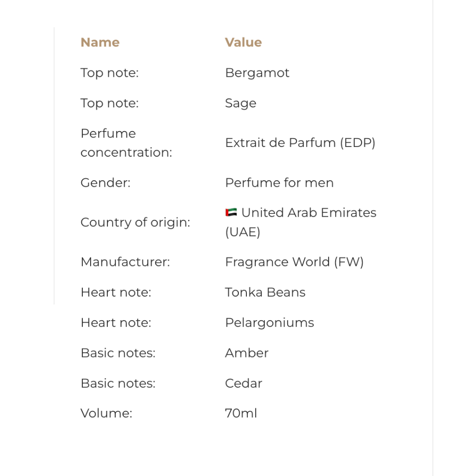Click the Volume label
The width and height of the screenshot is (476, 476).
106,414
